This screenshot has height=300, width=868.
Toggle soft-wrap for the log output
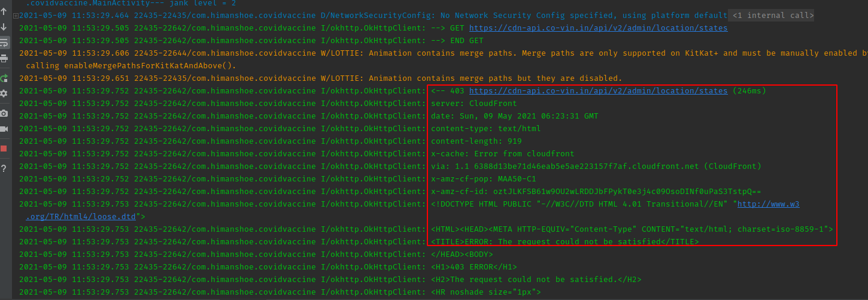click(4, 43)
